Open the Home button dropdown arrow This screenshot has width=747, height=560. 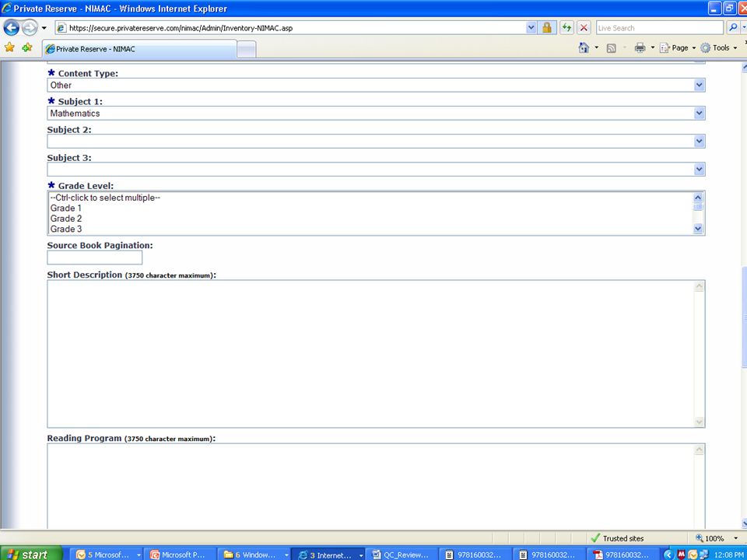coord(597,47)
